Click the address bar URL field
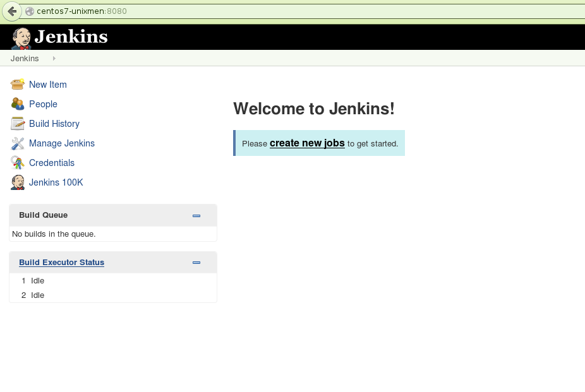 click(x=302, y=11)
